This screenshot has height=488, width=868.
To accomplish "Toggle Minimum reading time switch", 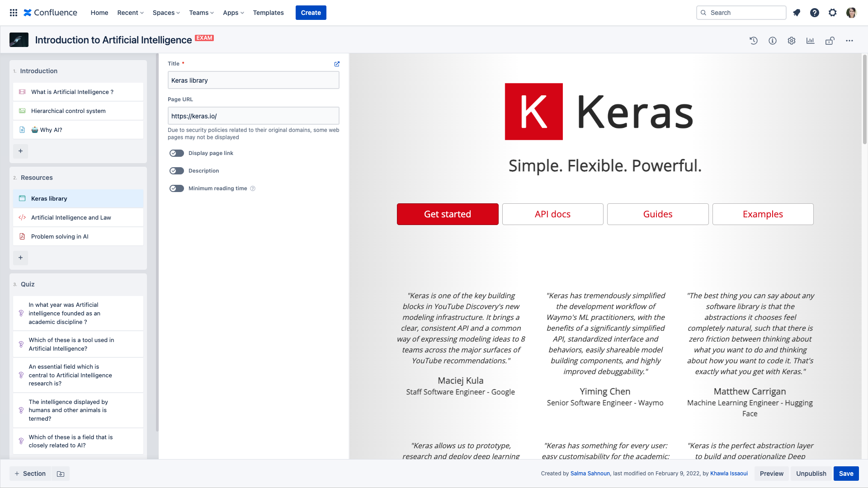I will pyautogui.click(x=177, y=188).
